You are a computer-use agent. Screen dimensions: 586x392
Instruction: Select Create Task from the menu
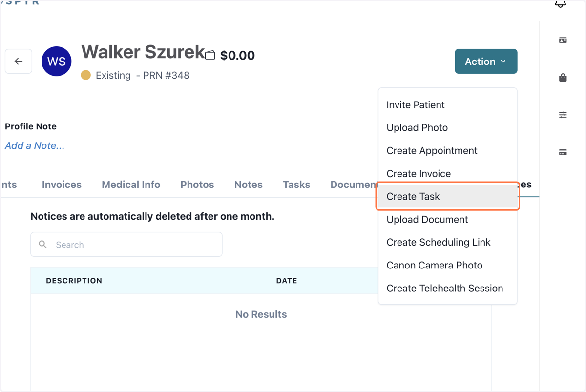coord(447,196)
